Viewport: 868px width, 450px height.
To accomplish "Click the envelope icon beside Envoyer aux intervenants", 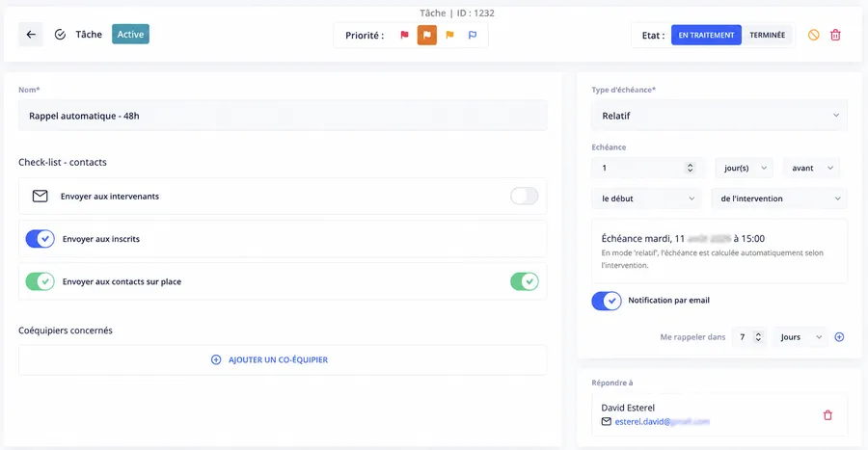I will pos(40,197).
